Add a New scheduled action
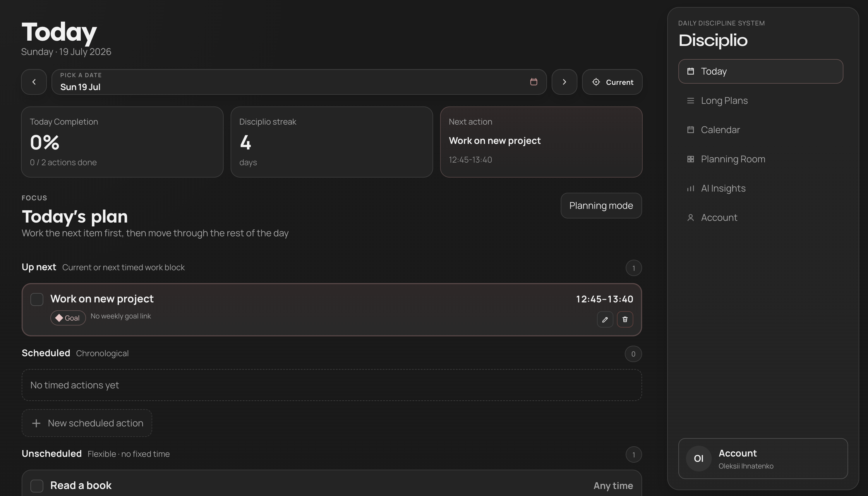Screen dimensions: 868x496 [x=87, y=423]
